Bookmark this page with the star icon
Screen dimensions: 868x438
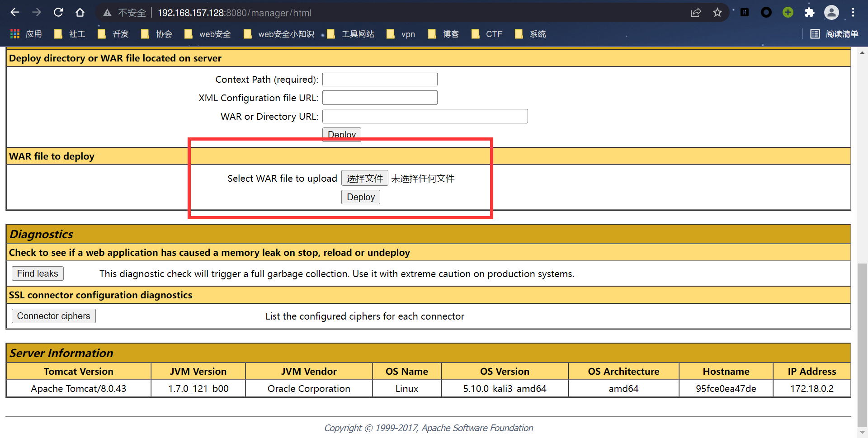click(x=717, y=13)
